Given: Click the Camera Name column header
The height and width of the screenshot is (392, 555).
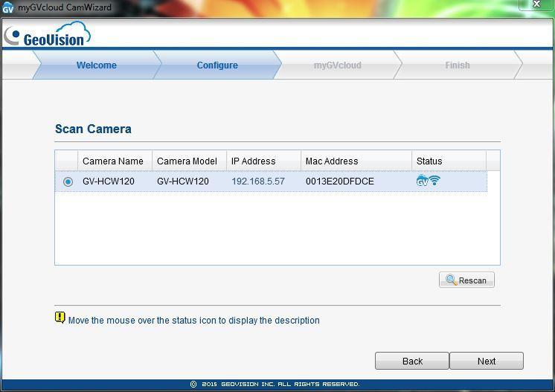Looking at the screenshot, I should [115, 161].
